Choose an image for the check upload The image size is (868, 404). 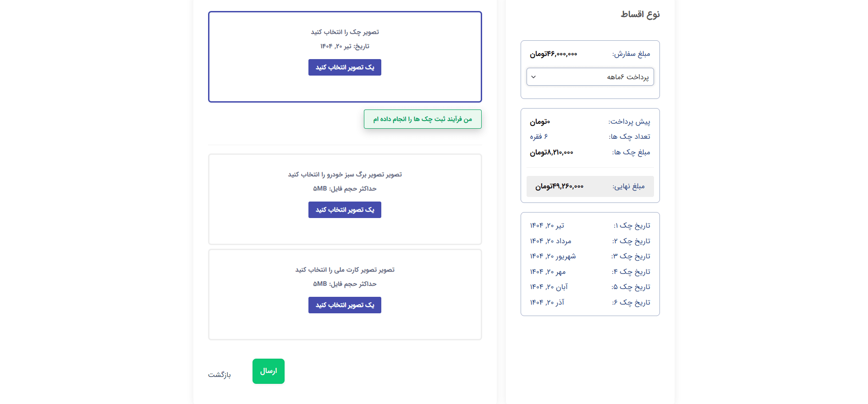pyautogui.click(x=345, y=67)
